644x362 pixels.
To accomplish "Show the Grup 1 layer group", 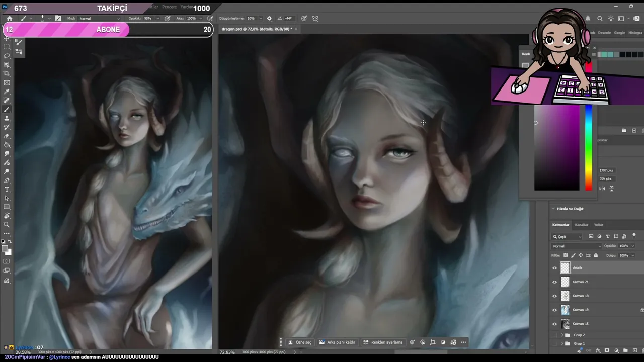I will pyautogui.click(x=555, y=343).
